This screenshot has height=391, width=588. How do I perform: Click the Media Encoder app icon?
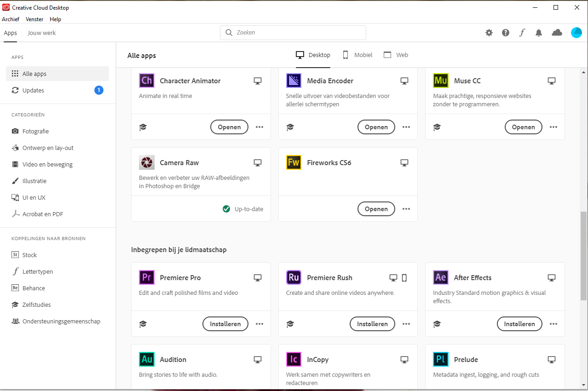coord(294,80)
